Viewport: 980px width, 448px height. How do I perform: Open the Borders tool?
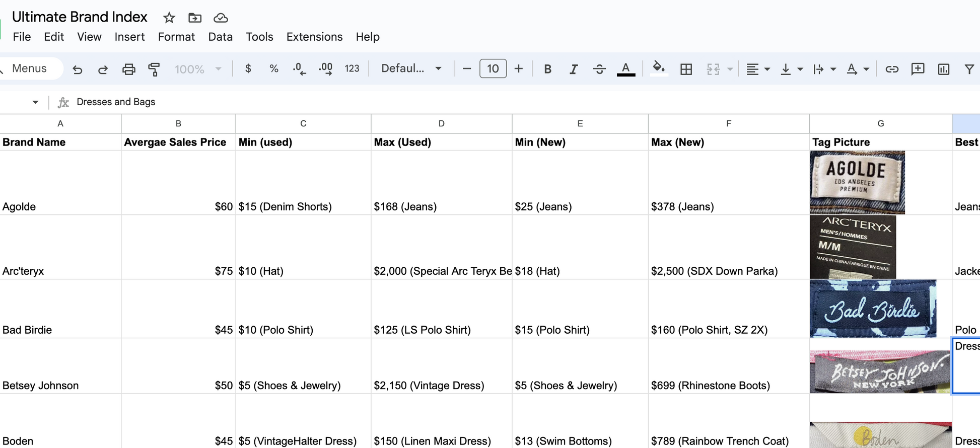click(x=686, y=69)
